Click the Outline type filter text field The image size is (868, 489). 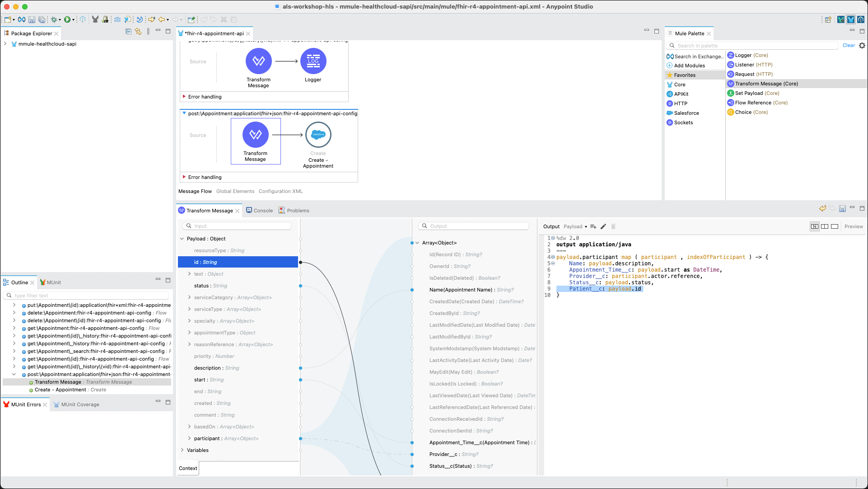(x=87, y=296)
